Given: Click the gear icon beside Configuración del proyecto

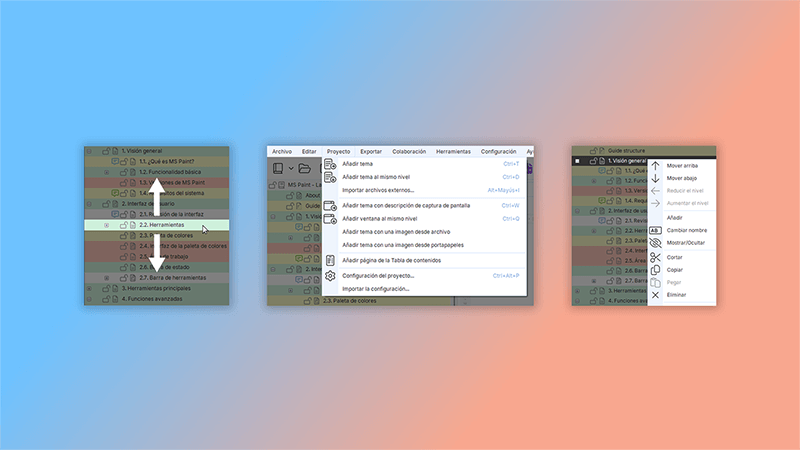Looking at the screenshot, I should (x=330, y=275).
